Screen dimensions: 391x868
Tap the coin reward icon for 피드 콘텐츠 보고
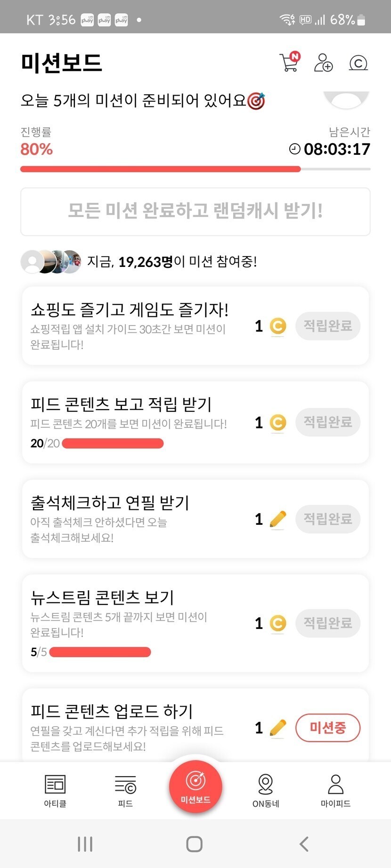[x=278, y=422]
